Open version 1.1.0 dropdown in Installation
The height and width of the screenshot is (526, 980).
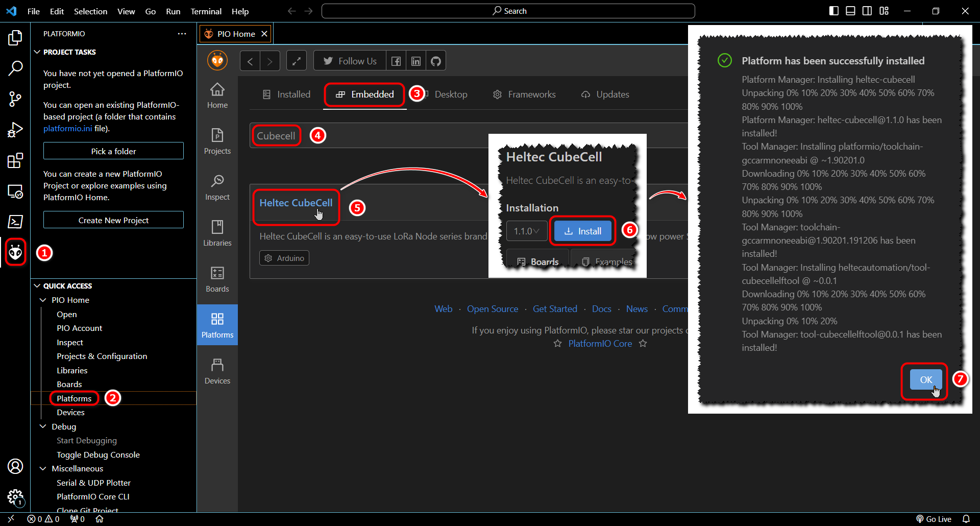pyautogui.click(x=527, y=231)
